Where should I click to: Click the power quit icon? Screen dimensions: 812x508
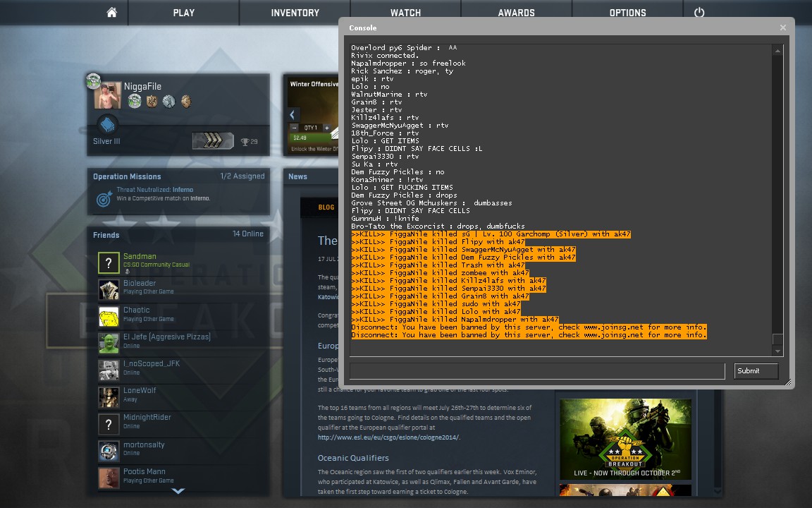pos(699,13)
